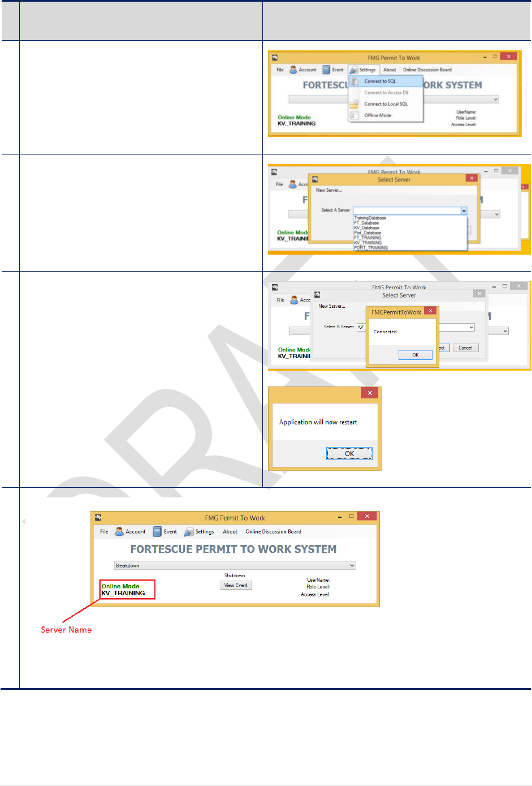Click Account icon in third screenshot window
Image resolution: width=532 pixels, height=786 pixels.
(x=294, y=300)
